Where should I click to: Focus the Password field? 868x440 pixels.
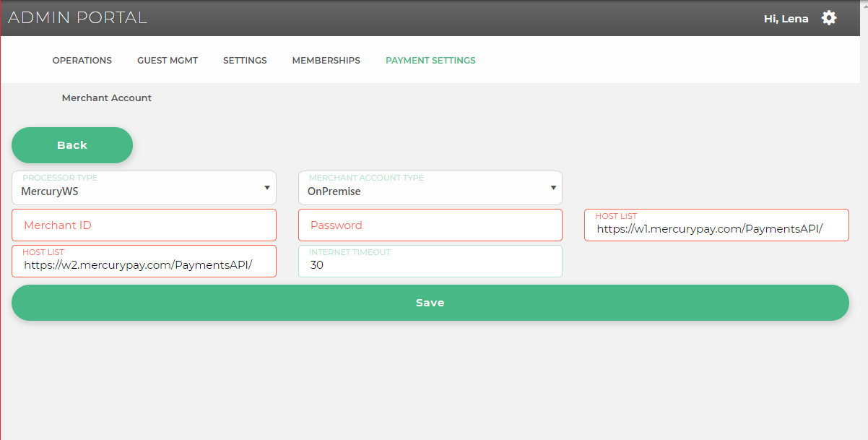430,225
